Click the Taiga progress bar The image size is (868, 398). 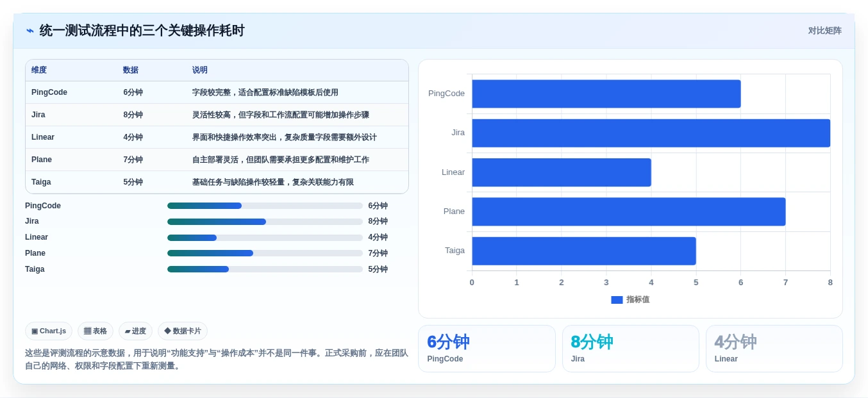(265, 269)
